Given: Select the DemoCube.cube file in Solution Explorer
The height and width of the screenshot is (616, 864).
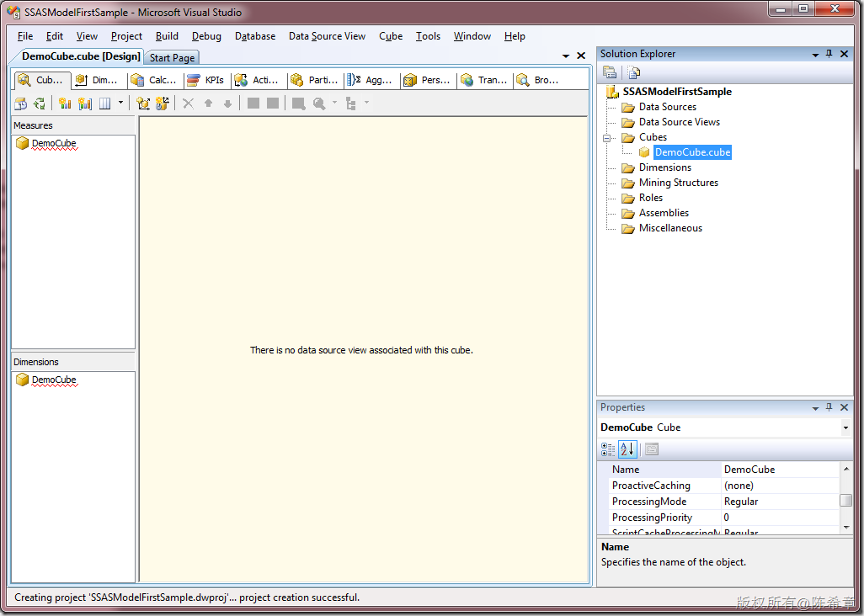Looking at the screenshot, I should tap(693, 152).
